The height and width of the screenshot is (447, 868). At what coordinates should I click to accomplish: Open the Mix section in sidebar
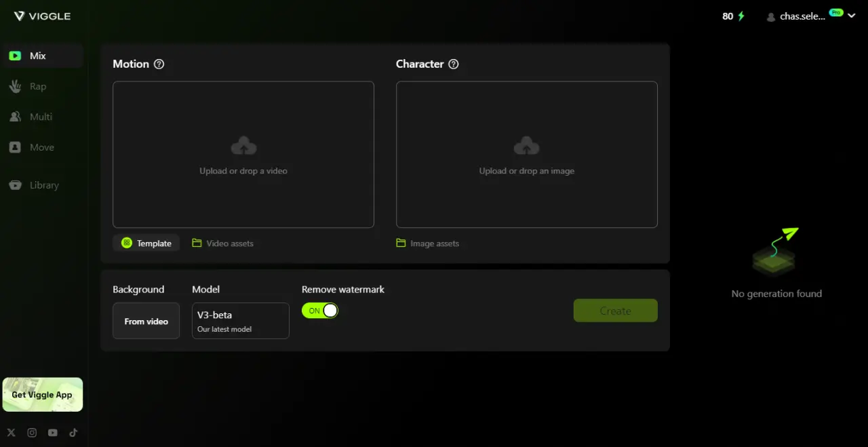click(42, 56)
